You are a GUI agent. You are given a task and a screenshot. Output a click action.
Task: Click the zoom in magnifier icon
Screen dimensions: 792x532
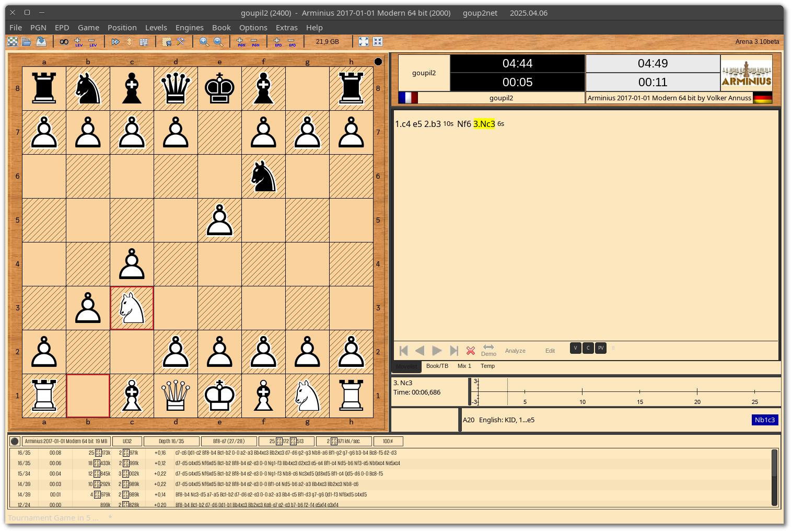[204, 42]
